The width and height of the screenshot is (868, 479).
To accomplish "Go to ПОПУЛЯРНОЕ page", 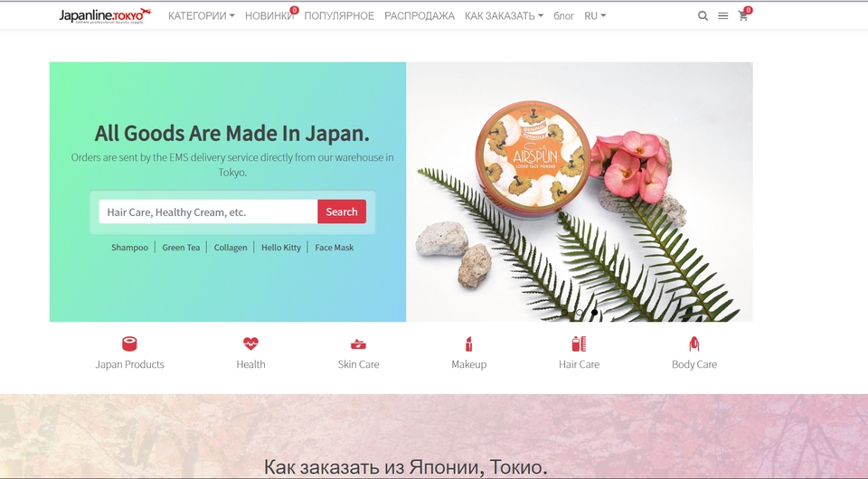I will coord(339,16).
